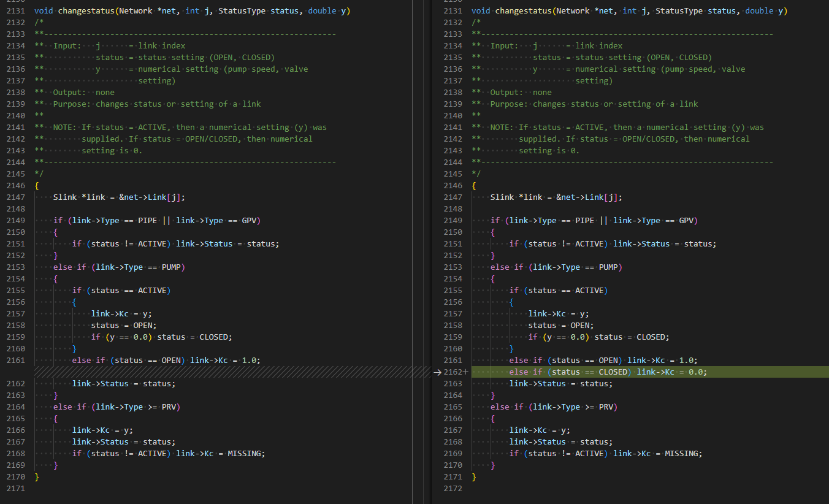This screenshot has width=829, height=504.
Task: Click closing brace on right line 2171
Action: [474, 477]
